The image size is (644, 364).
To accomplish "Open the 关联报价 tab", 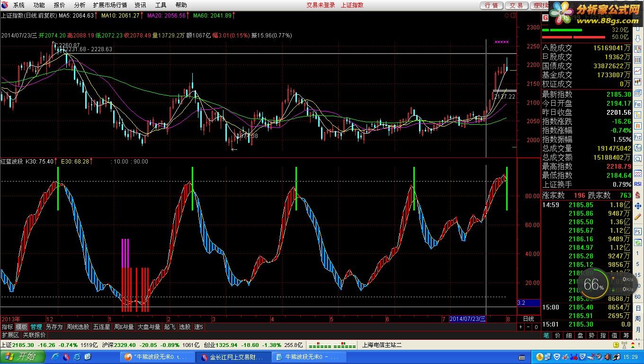I will (x=35, y=335).
